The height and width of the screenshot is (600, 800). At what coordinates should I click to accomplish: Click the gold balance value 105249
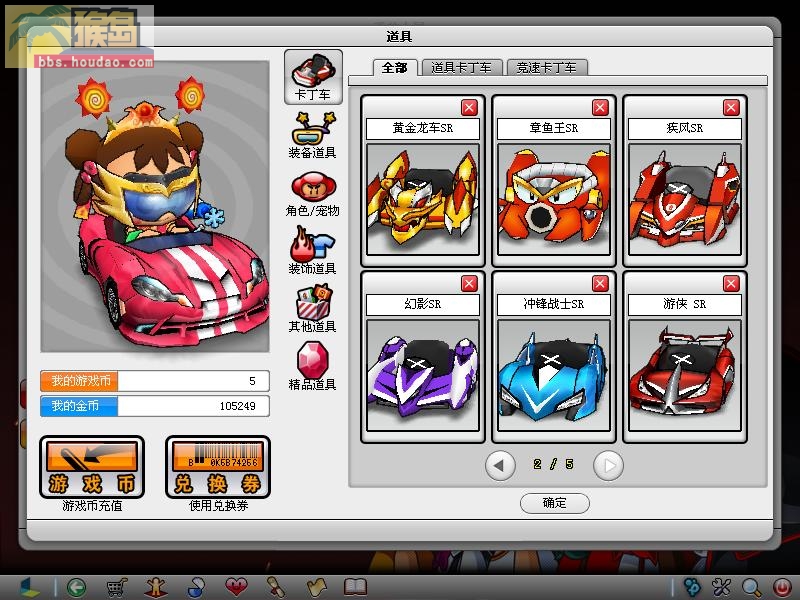click(238, 406)
